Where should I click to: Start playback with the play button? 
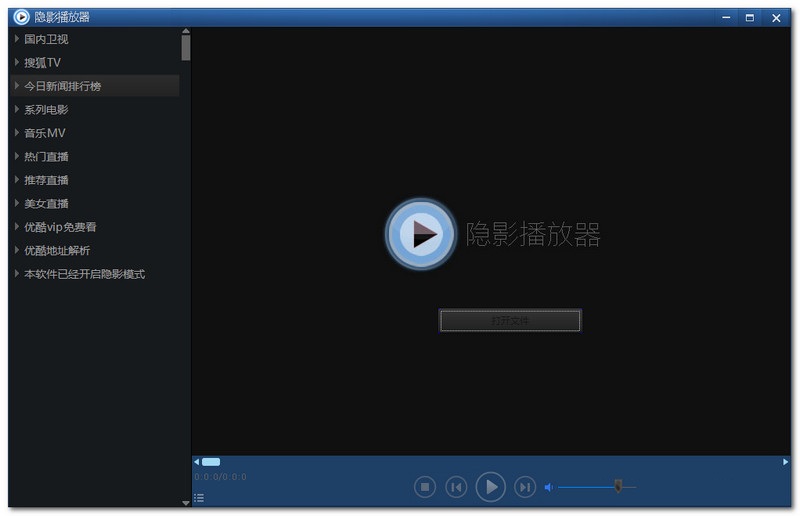[491, 487]
